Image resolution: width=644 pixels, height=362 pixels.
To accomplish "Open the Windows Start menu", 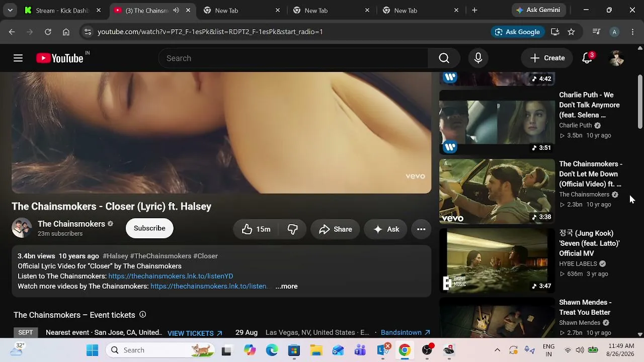I will coord(93,350).
